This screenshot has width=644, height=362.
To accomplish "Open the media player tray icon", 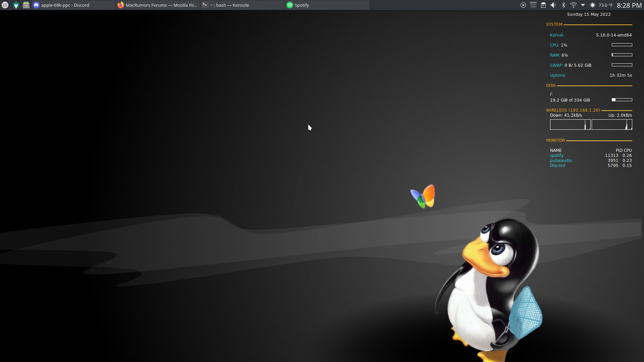I will (x=523, y=5).
